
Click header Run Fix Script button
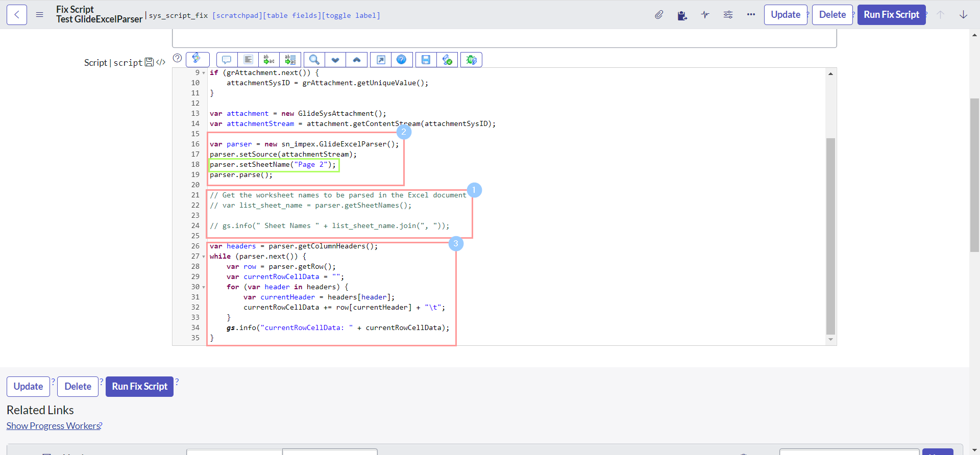pyautogui.click(x=891, y=15)
